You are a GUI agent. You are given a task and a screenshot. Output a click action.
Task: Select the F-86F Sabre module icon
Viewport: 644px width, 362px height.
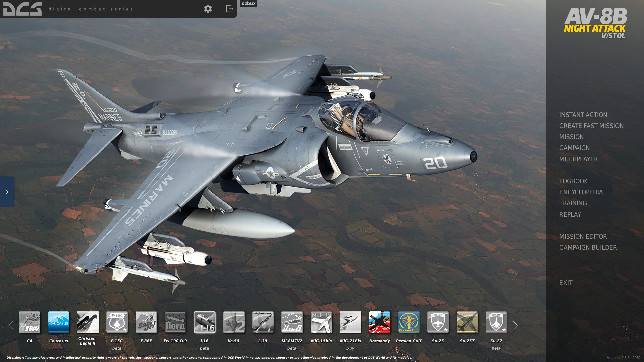point(146,322)
